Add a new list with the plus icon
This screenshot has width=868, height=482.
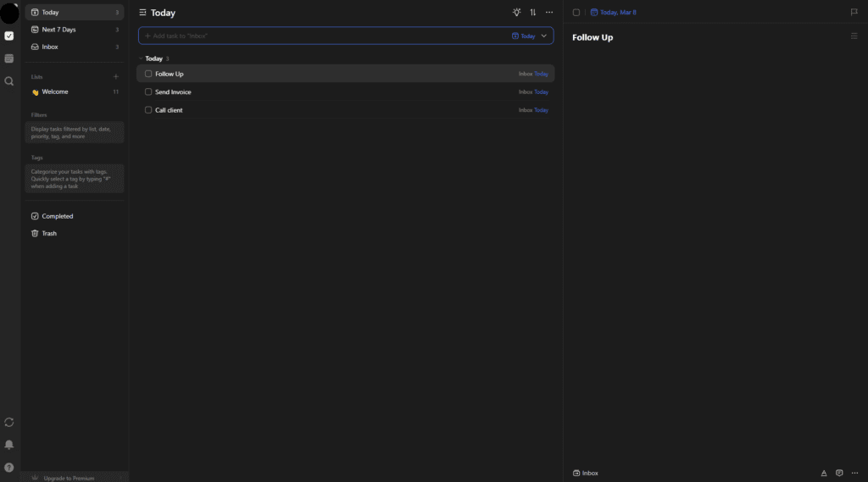[x=115, y=77]
